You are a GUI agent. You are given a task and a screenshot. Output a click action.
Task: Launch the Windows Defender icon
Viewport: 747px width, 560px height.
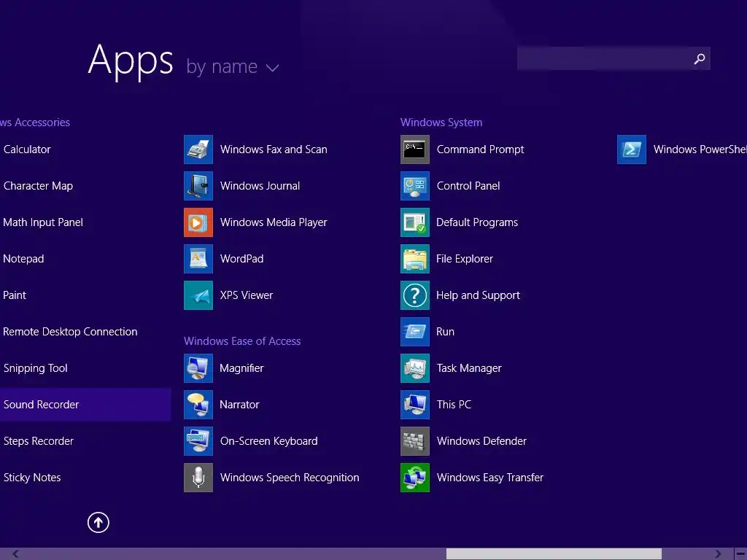(x=415, y=441)
